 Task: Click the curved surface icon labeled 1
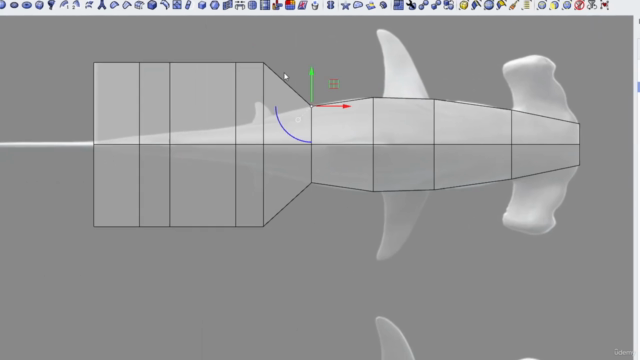[64, 5]
